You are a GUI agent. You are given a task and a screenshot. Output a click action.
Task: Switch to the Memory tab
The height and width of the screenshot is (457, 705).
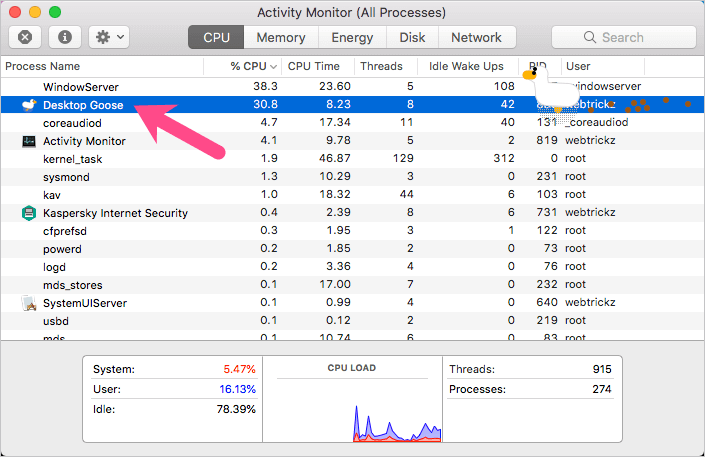281,37
